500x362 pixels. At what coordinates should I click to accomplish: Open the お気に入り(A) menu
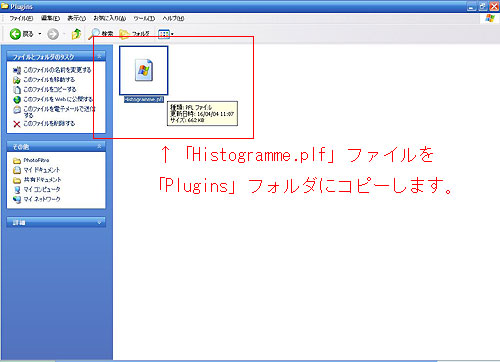[x=110, y=18]
